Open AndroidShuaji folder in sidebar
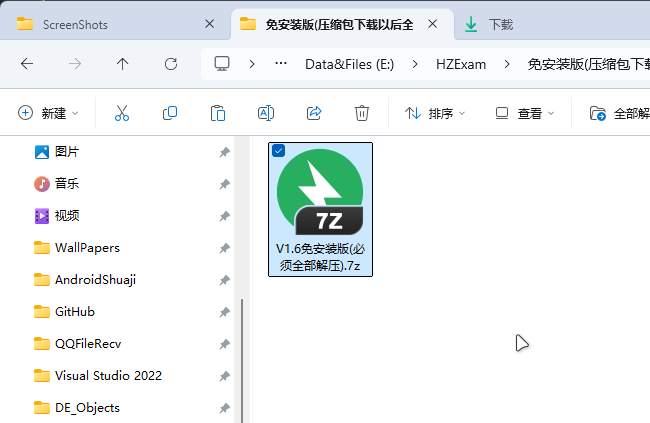The image size is (650, 423). 85,280
